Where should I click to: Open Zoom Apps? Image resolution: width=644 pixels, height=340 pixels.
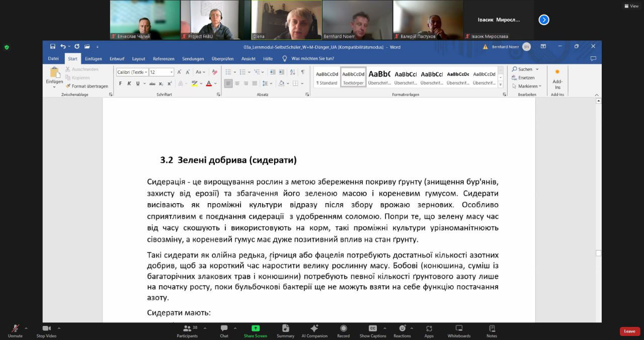click(429, 330)
